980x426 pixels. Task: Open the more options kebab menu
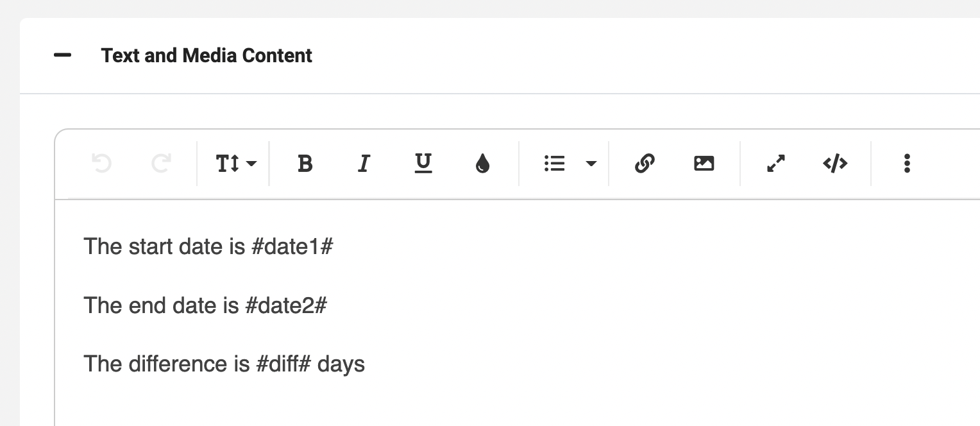click(x=907, y=164)
